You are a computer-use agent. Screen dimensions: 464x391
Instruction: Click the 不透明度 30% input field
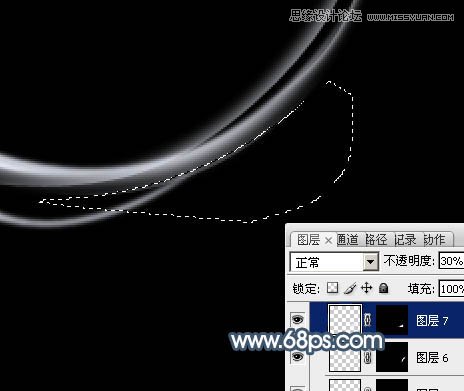tap(451, 261)
